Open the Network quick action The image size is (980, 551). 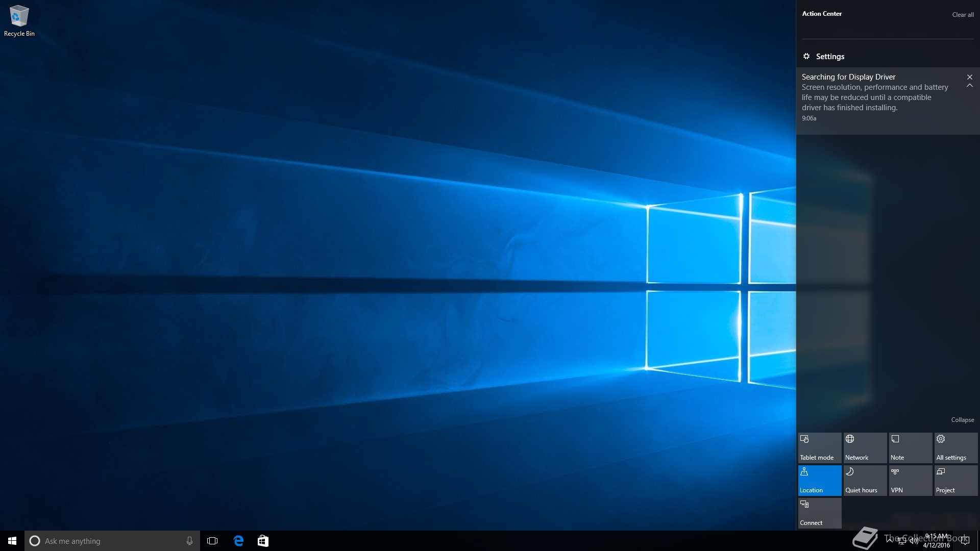(x=865, y=448)
